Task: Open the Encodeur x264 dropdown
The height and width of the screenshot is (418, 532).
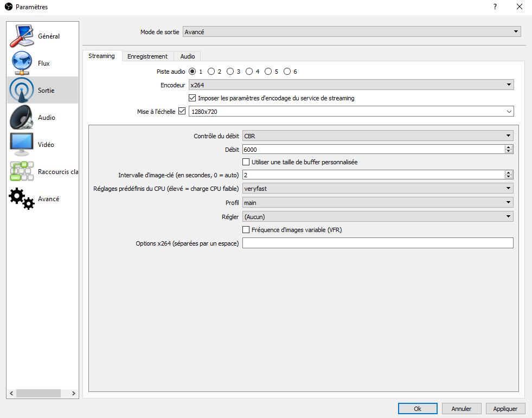Action: point(351,85)
